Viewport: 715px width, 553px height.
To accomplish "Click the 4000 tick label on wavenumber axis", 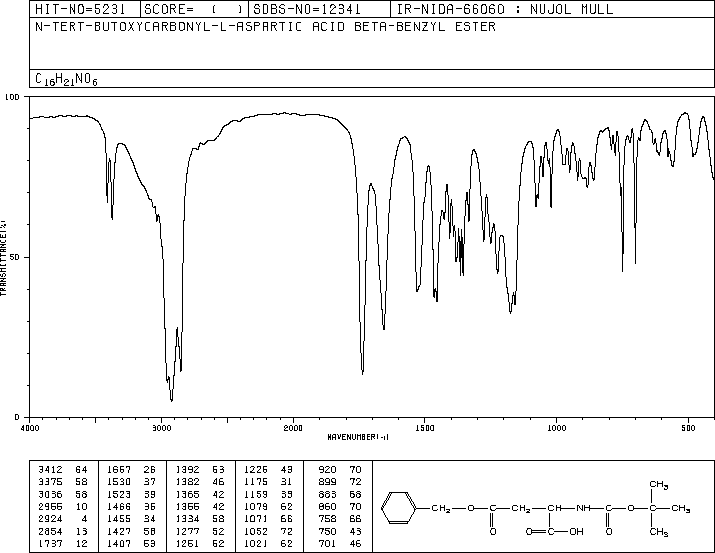I will (x=30, y=428).
